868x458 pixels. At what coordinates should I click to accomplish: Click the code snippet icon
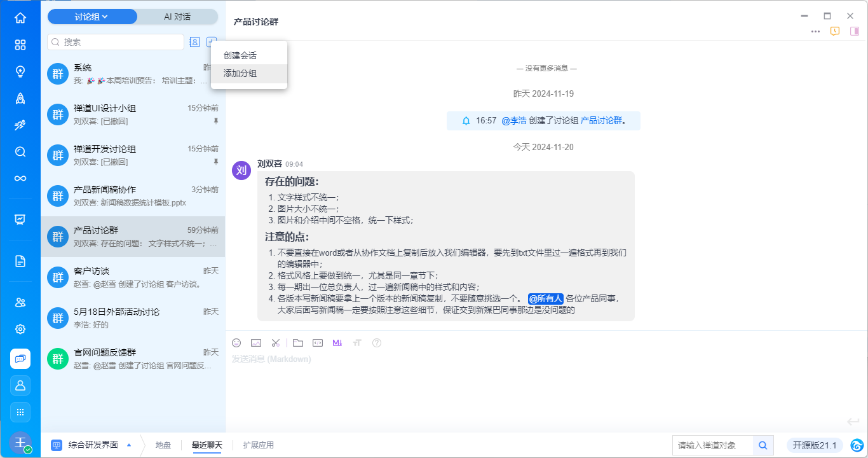[x=318, y=343]
